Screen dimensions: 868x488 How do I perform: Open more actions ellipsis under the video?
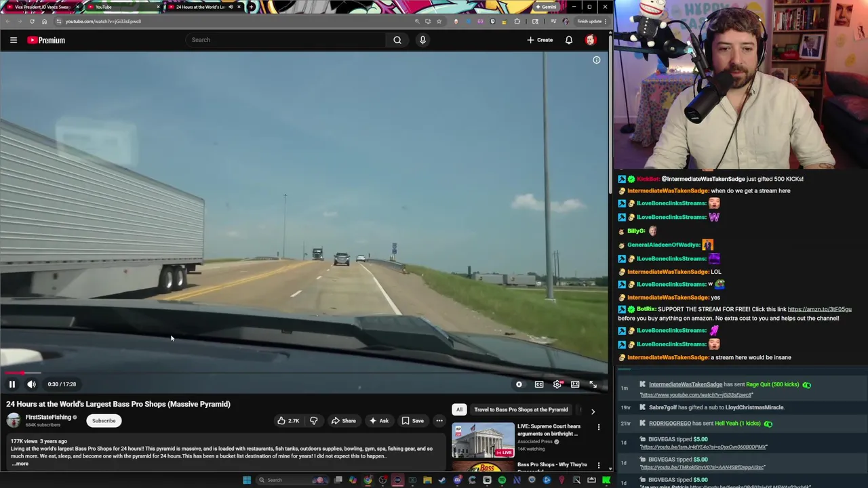tap(439, 421)
